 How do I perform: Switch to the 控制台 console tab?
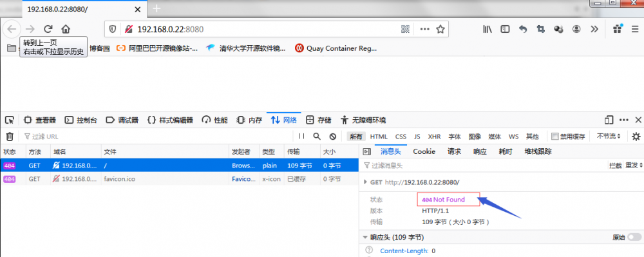pyautogui.click(x=81, y=120)
